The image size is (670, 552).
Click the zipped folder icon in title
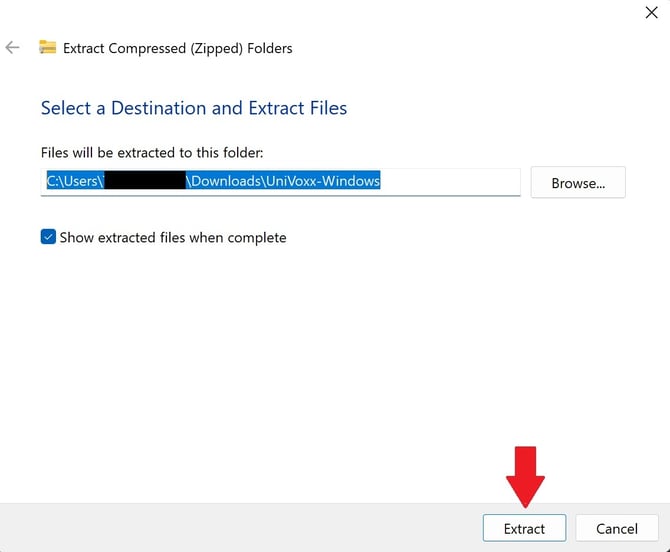click(x=47, y=47)
